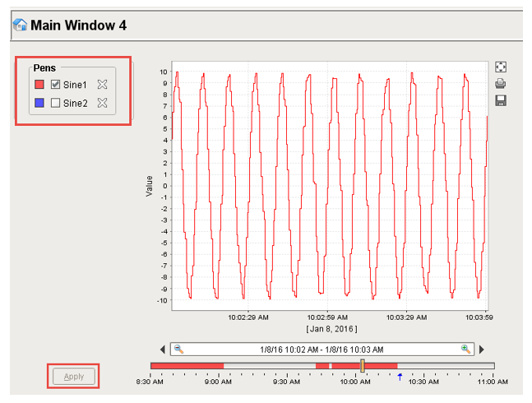Maximize the chart with the expand icon
This screenshot has width=532, height=403.
[501, 67]
